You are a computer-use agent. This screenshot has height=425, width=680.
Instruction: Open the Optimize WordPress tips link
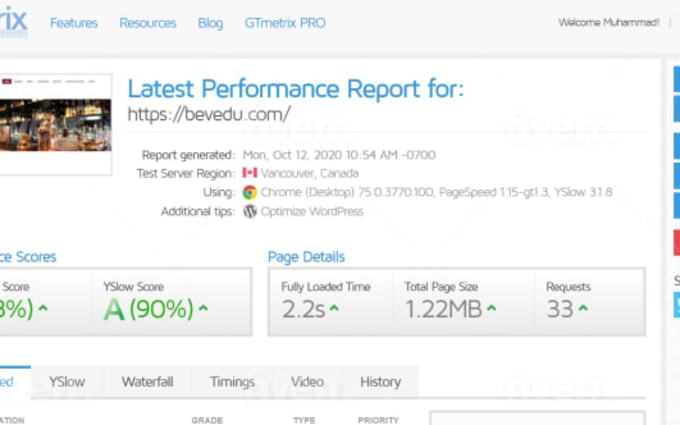pos(312,211)
